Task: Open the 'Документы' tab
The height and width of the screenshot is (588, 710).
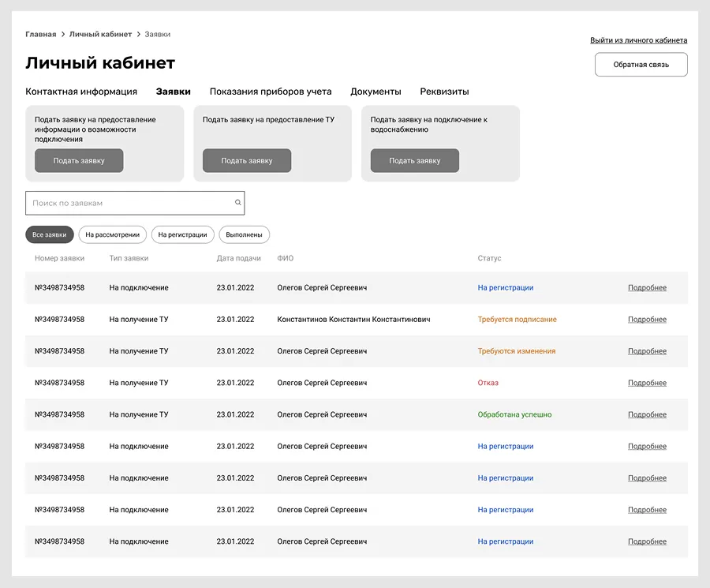Action: click(x=376, y=92)
